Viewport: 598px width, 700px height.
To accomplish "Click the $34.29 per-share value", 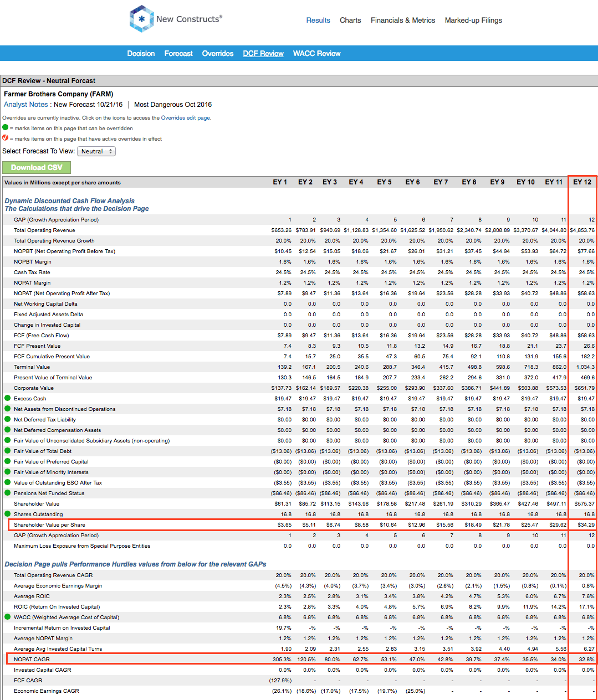I will [x=586, y=525].
